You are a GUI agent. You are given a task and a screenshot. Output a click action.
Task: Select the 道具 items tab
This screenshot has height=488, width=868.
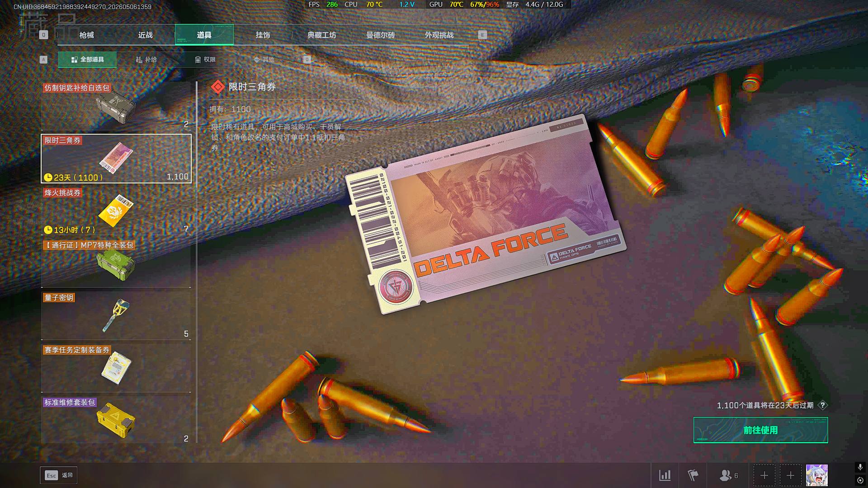[x=204, y=35]
